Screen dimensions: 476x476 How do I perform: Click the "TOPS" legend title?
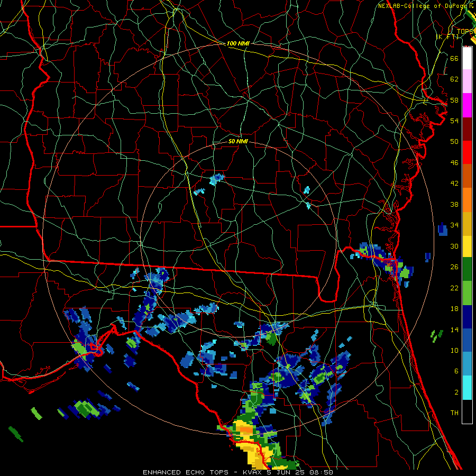[465, 31]
